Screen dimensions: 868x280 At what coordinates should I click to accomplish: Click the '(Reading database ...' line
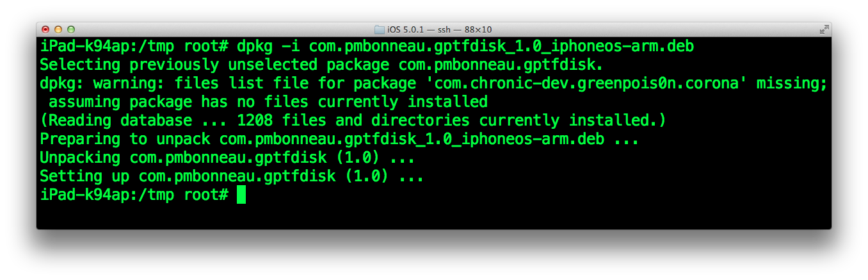353,120
